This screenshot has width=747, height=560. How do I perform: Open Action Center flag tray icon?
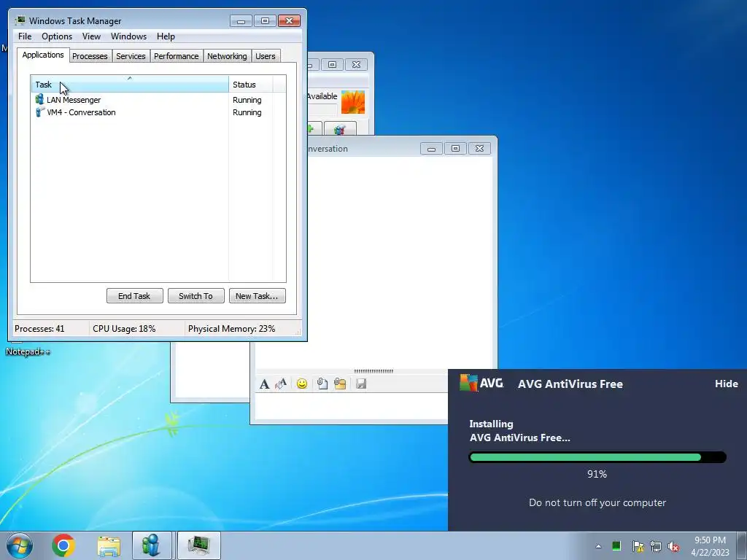pyautogui.click(x=638, y=546)
